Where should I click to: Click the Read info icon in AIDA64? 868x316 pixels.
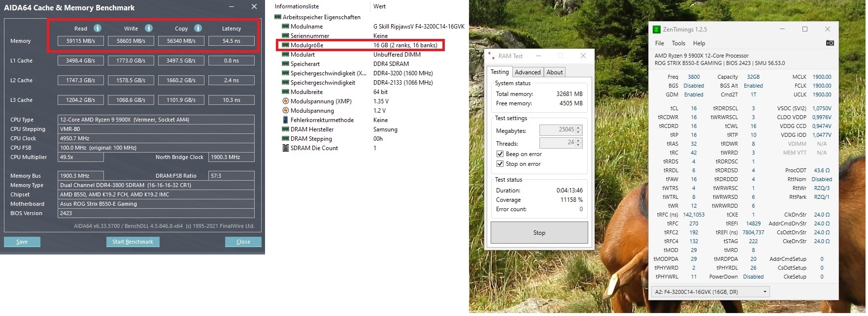pyautogui.click(x=98, y=28)
